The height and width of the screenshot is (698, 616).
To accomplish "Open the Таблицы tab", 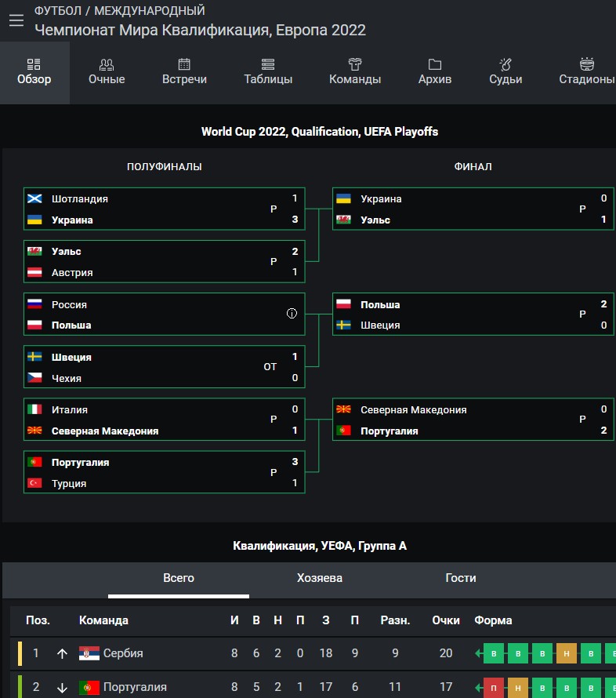I will 268,73.
